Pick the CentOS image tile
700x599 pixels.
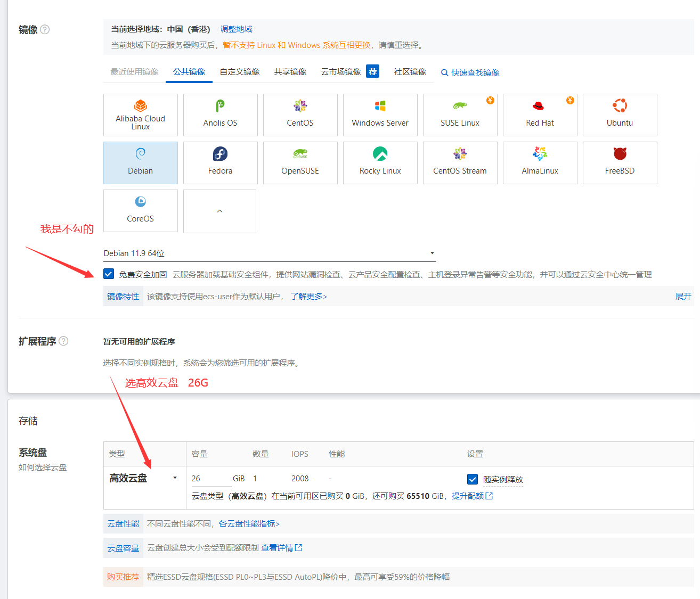click(x=300, y=115)
